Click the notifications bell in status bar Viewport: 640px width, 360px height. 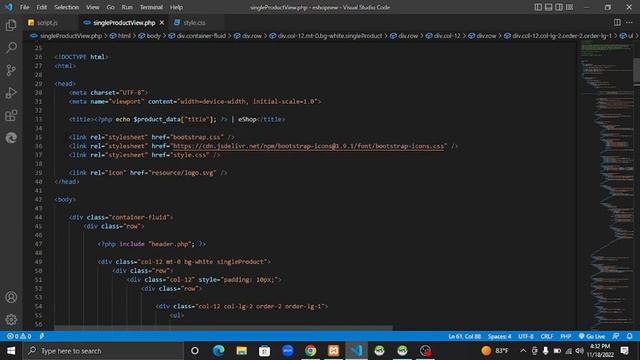[x=629, y=336]
